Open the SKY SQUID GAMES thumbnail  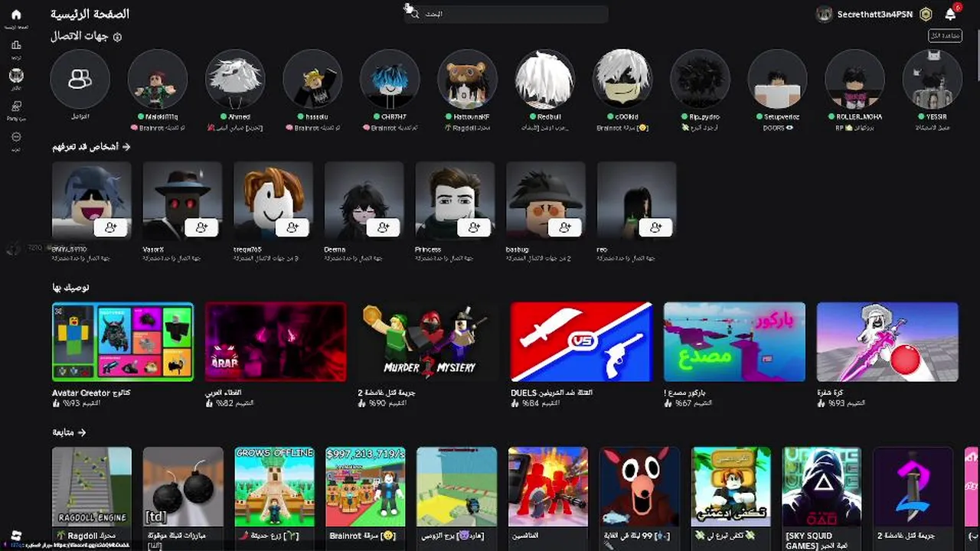tap(822, 487)
